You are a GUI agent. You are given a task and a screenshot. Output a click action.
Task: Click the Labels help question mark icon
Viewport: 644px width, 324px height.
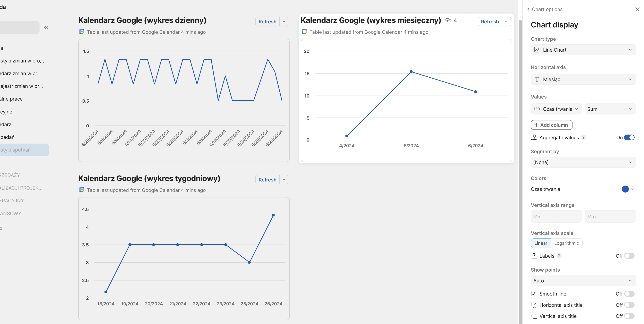click(x=559, y=256)
